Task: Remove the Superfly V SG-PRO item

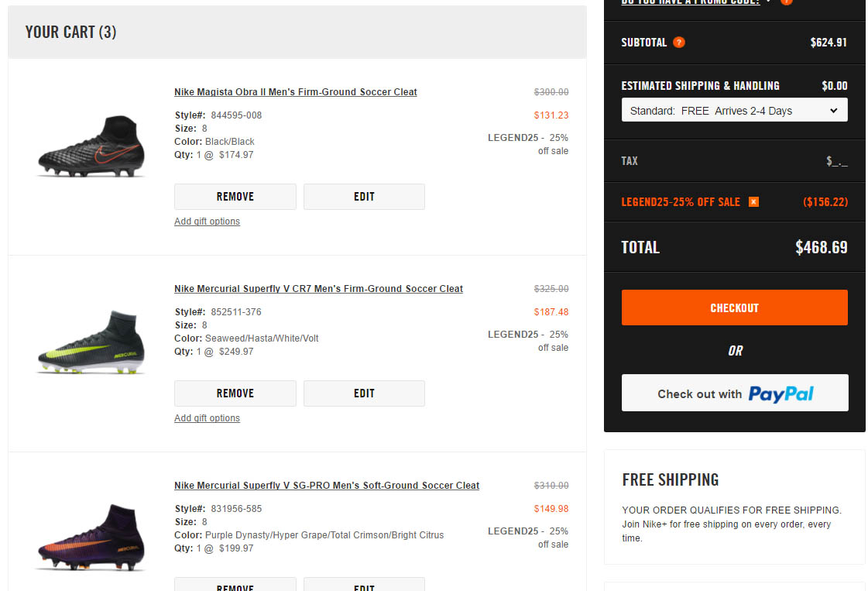Action: click(235, 586)
